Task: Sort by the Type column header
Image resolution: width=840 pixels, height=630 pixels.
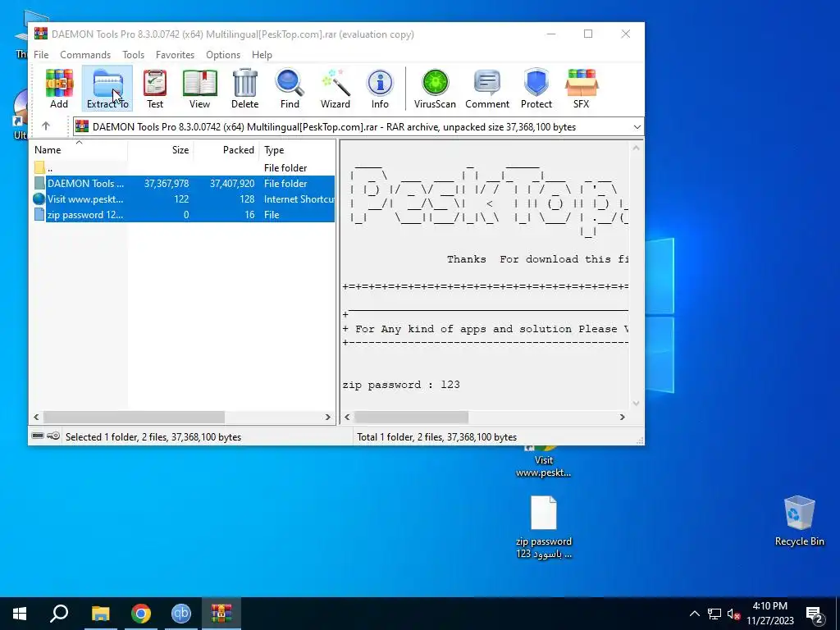Action: coord(297,150)
